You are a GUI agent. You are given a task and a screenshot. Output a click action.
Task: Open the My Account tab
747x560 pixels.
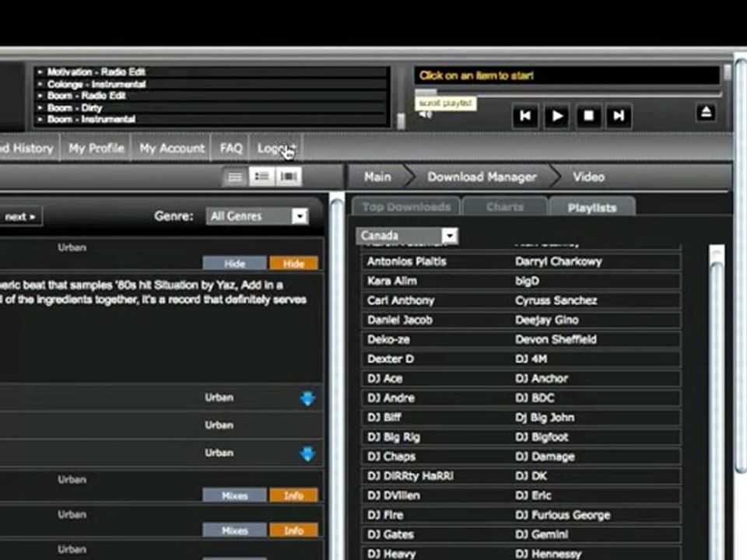pyautogui.click(x=172, y=148)
